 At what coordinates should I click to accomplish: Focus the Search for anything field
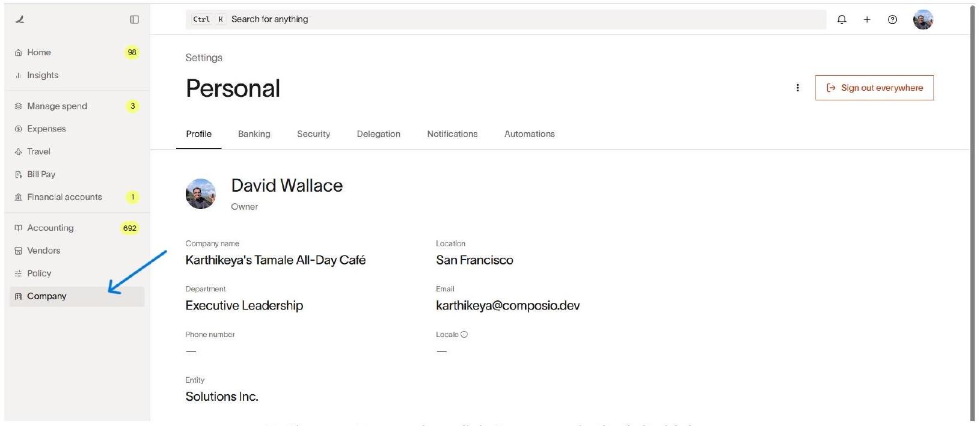(x=506, y=19)
